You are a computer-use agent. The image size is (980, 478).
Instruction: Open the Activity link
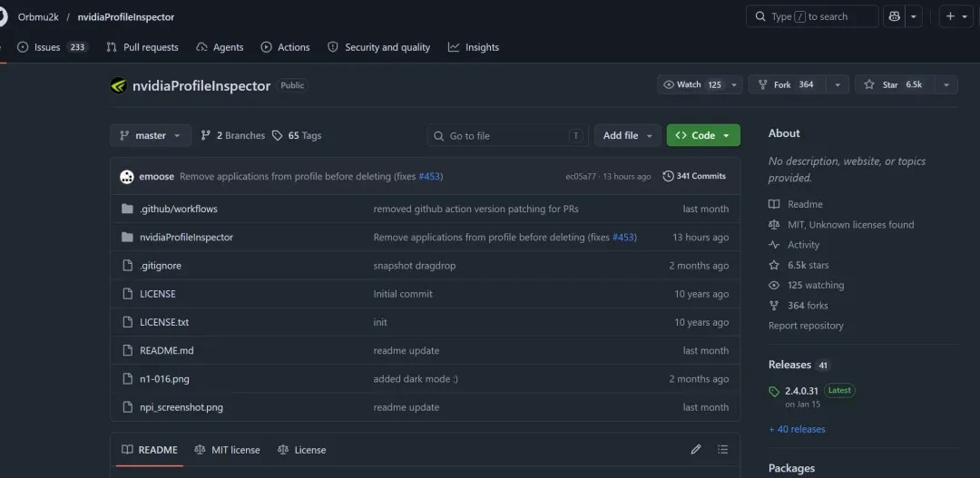[794, 245]
